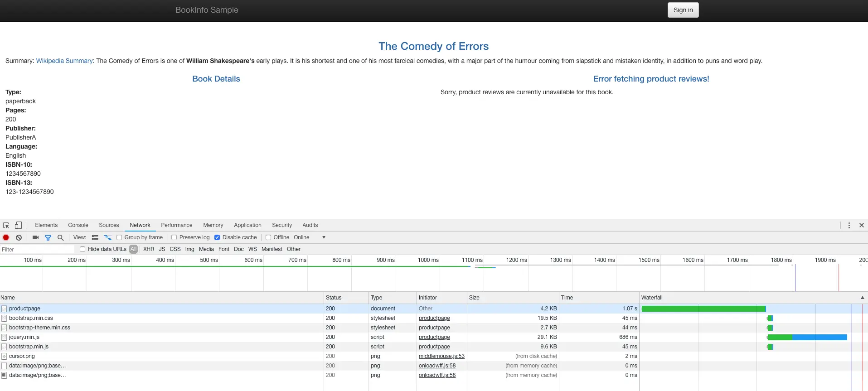Enable Preserve log checkbox

174,237
